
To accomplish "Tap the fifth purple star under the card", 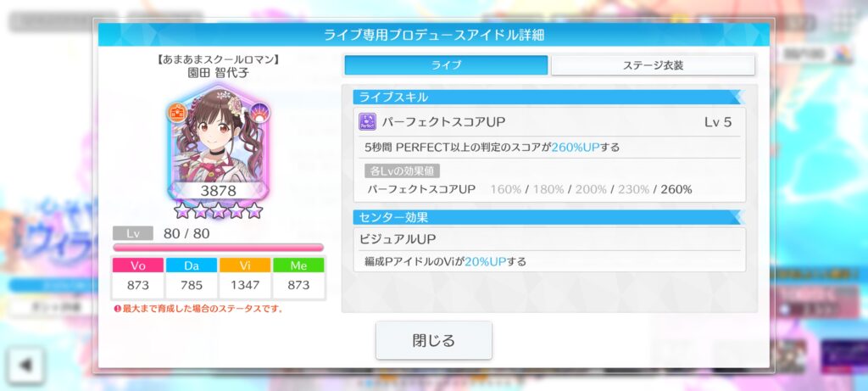I will [x=254, y=210].
